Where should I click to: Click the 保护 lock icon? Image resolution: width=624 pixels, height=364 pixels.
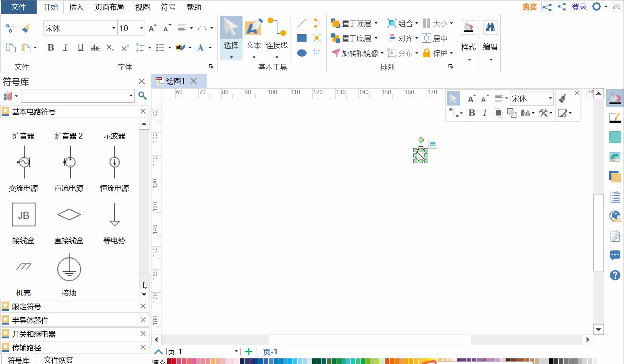pyautogui.click(x=427, y=52)
